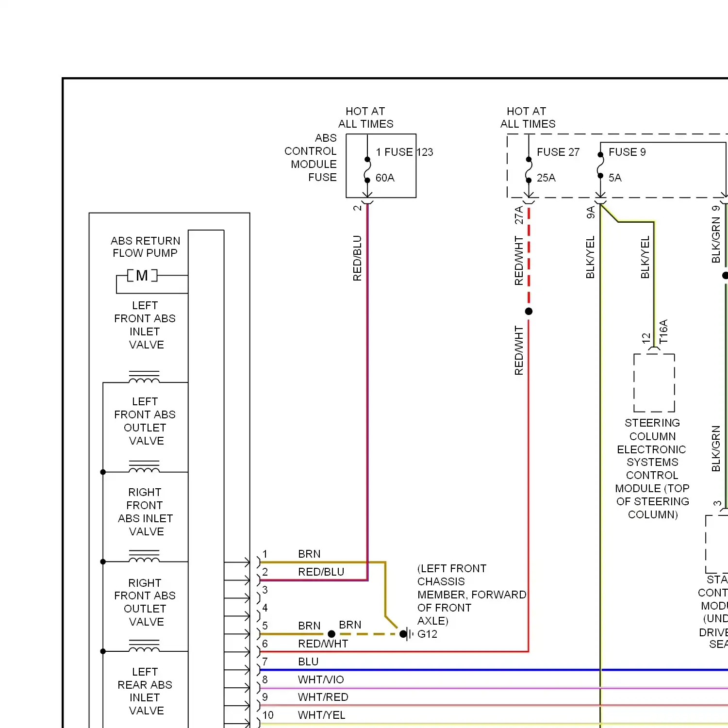Click RED/BLU wire label at pin 2
Screen dimensions: 728x728
tap(321, 572)
